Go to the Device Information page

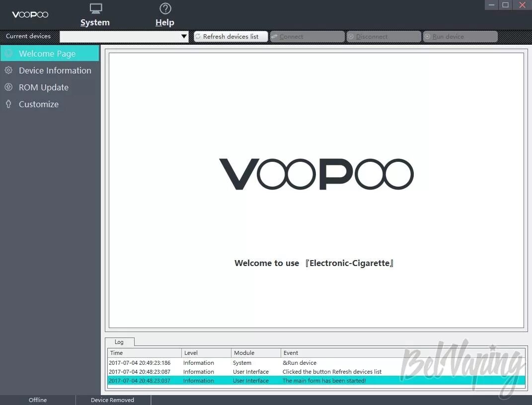(x=50, y=70)
